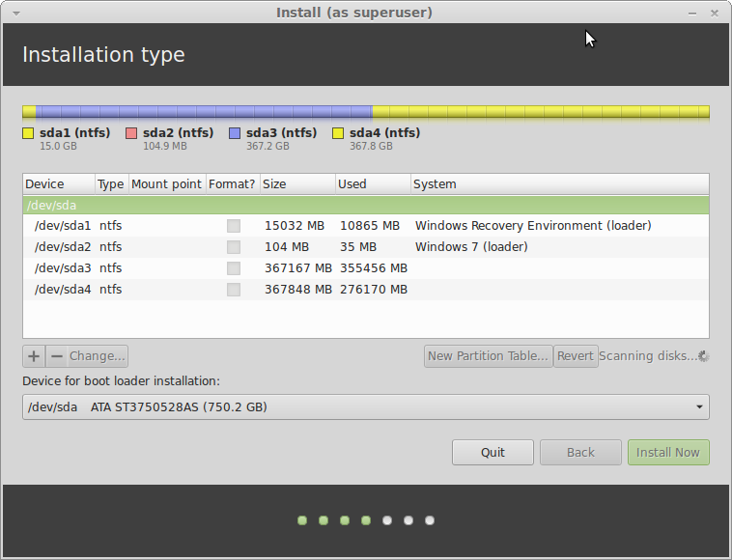Click the Install Now button

coord(668,452)
